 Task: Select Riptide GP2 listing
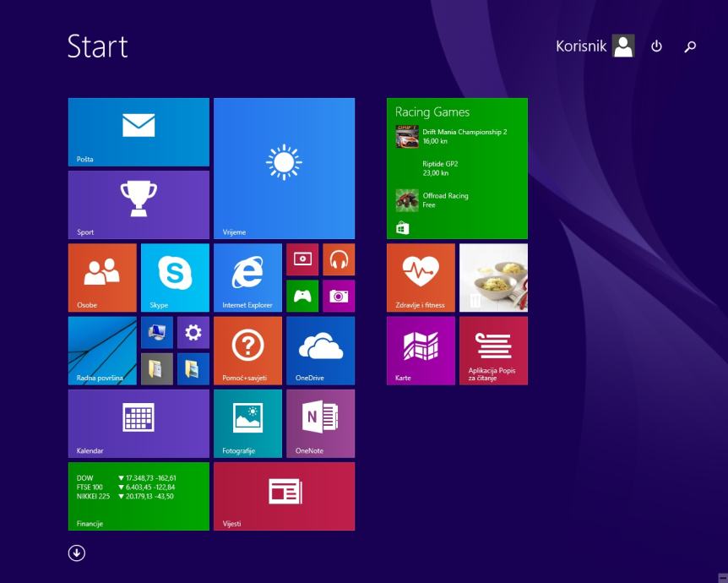coord(440,168)
